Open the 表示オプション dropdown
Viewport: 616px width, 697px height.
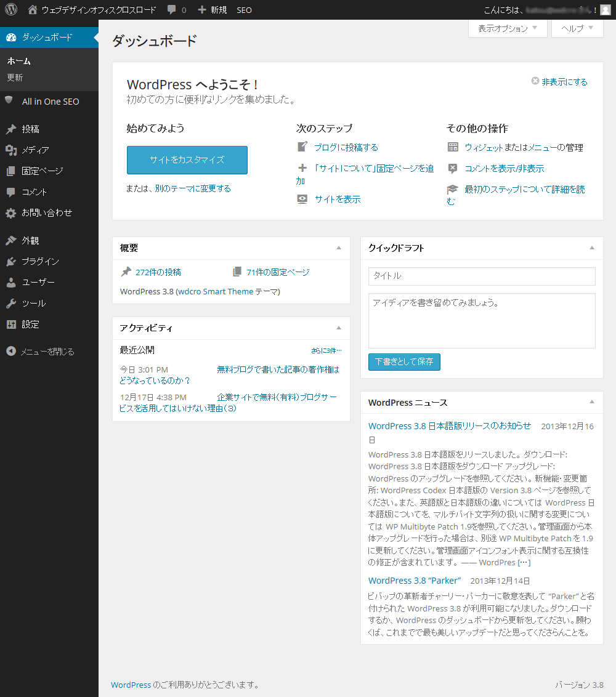pos(508,28)
